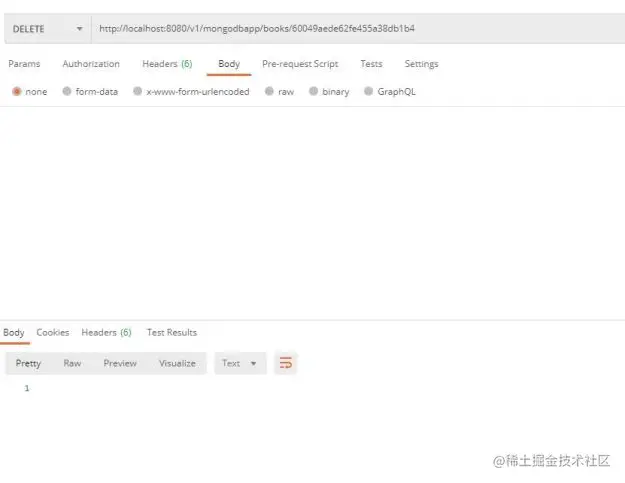Select GraphQL body type radio
Viewport: 625px width, 483px height.
click(x=369, y=92)
